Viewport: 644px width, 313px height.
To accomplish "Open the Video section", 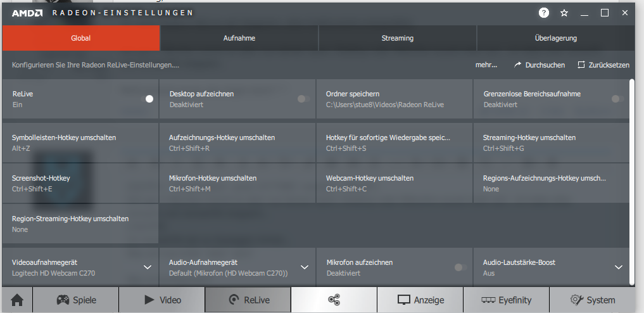I will [162, 300].
